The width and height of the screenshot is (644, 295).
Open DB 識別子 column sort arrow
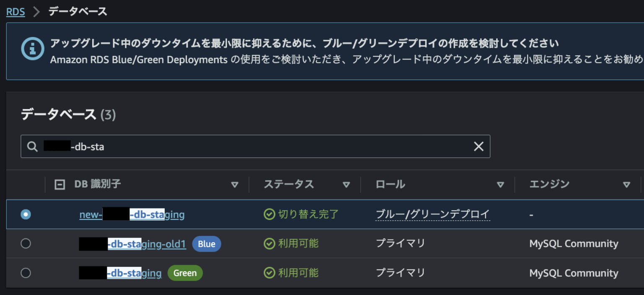(235, 185)
